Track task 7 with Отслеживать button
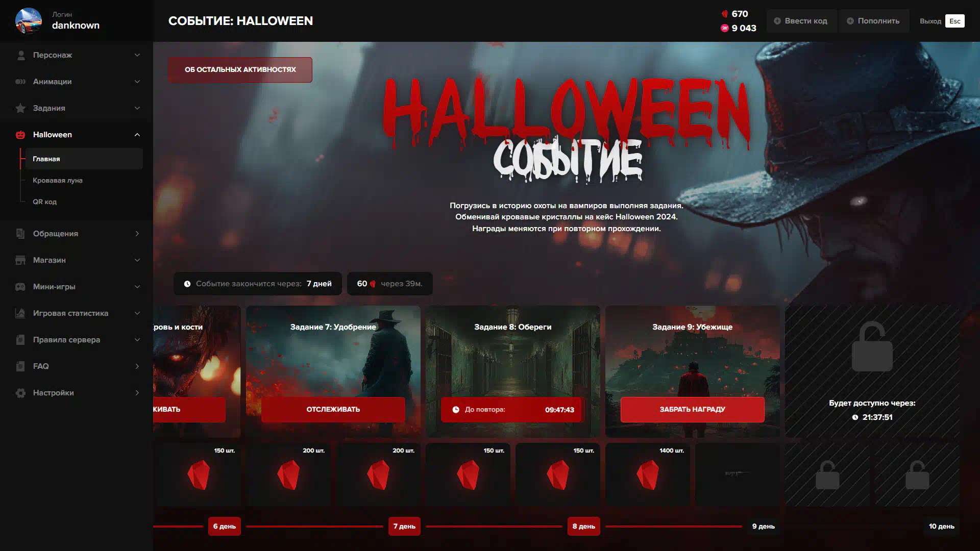 point(333,410)
